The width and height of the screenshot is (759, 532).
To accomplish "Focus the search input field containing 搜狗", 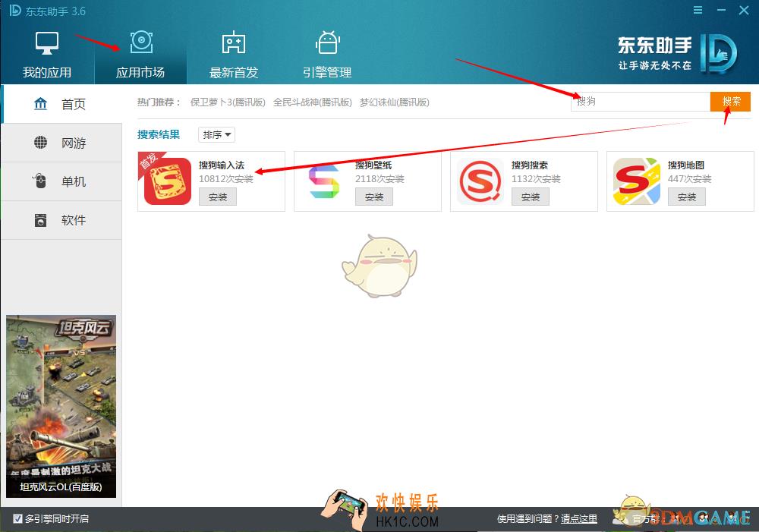I will tap(641, 101).
